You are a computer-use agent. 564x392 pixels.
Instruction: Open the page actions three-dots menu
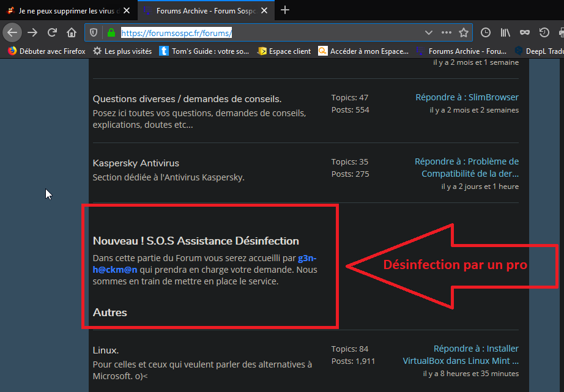pyautogui.click(x=447, y=32)
